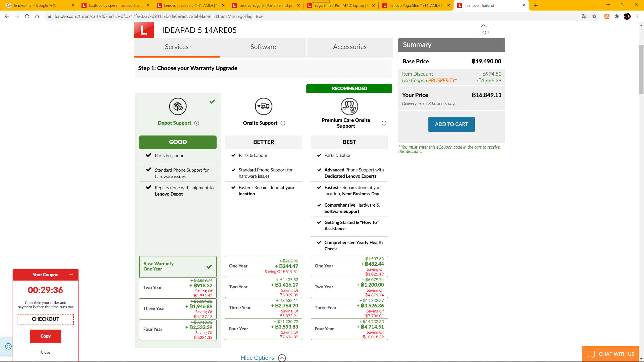Click the browser forward arrow
The height and width of the screenshot is (362, 644).
coord(17,16)
